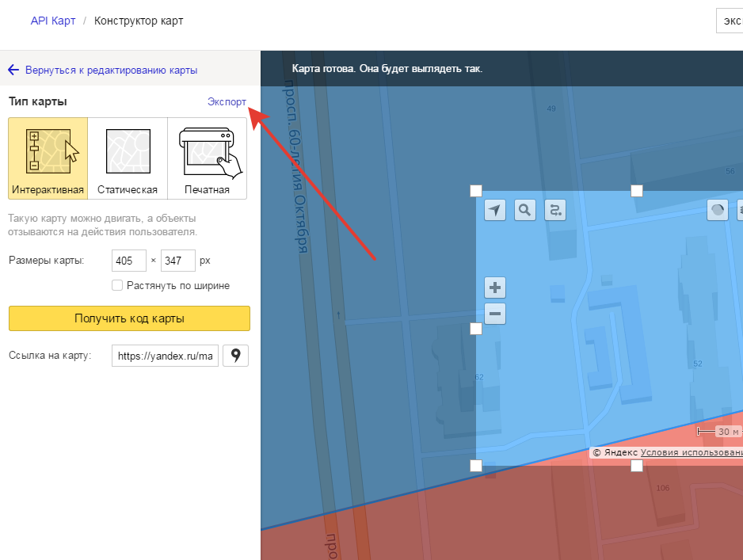Image resolution: width=743 pixels, height=560 pixels.
Task: Click the top-left map resize handle
Action: [476, 191]
